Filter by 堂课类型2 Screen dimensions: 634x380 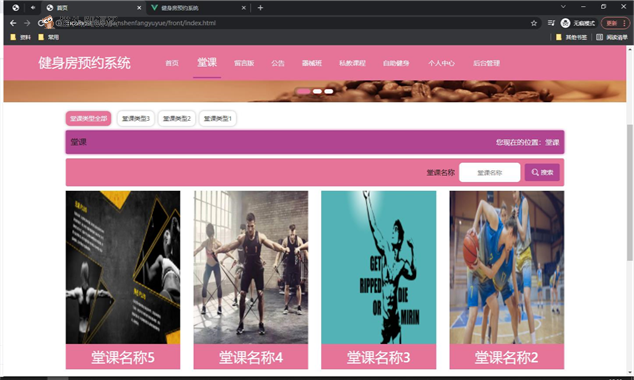click(x=177, y=118)
